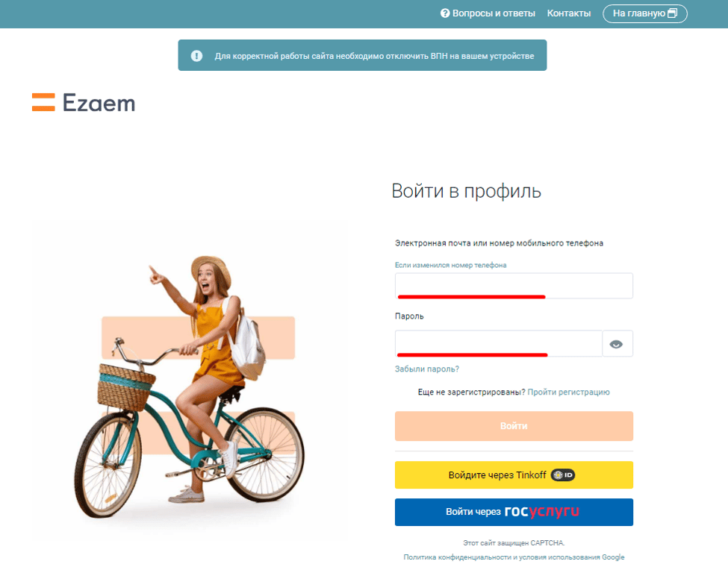Open Вопросы и ответы menu item

click(x=488, y=13)
